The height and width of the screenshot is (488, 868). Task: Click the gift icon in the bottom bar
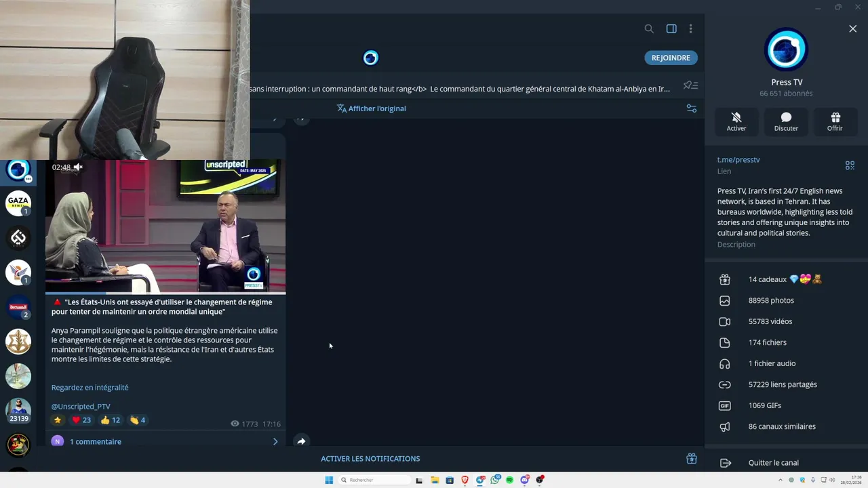692,459
